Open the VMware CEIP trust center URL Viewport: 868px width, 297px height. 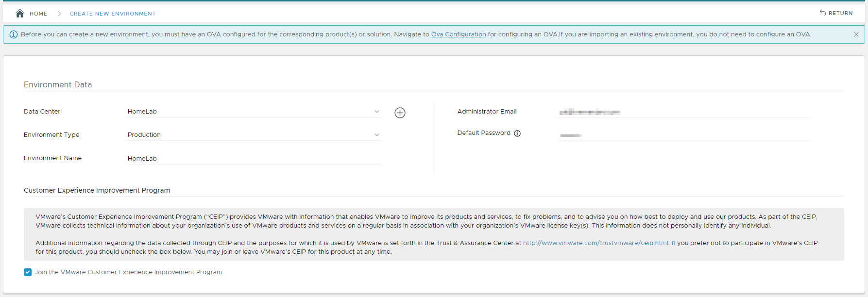pos(596,243)
